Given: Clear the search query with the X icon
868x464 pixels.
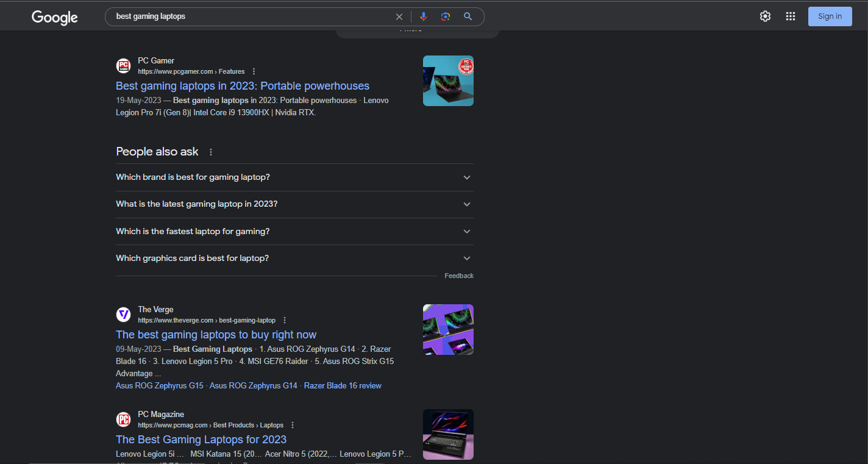Looking at the screenshot, I should tap(399, 17).
